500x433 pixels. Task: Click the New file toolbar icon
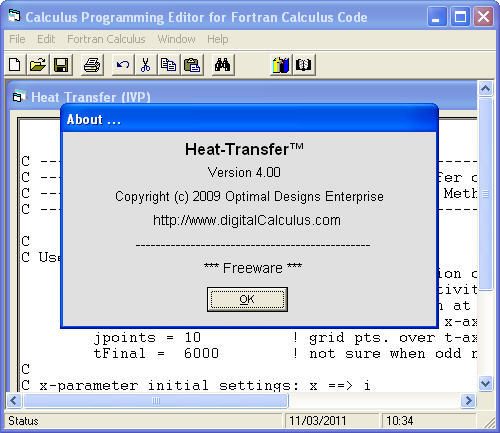click(15, 65)
